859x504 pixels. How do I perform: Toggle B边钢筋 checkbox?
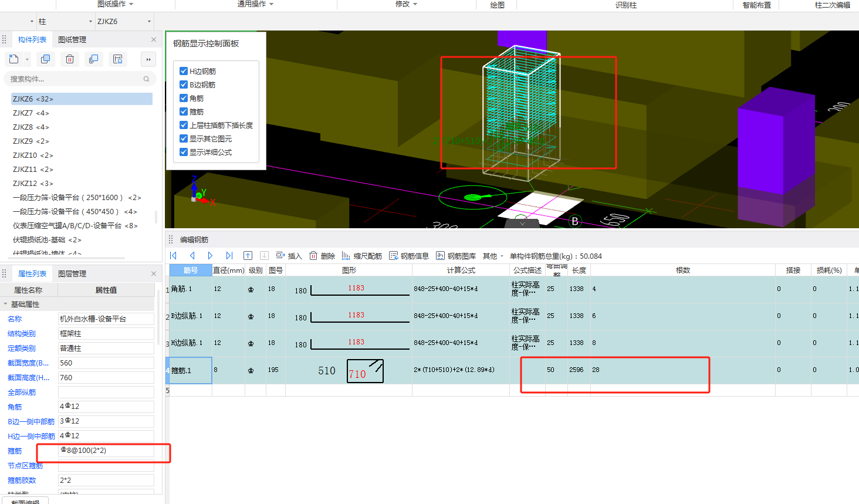(x=184, y=84)
